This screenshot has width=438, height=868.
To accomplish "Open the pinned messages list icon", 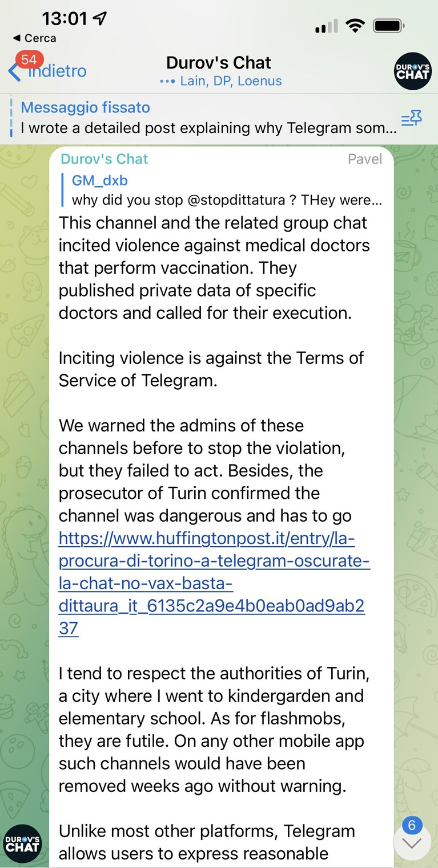I will (412, 118).
